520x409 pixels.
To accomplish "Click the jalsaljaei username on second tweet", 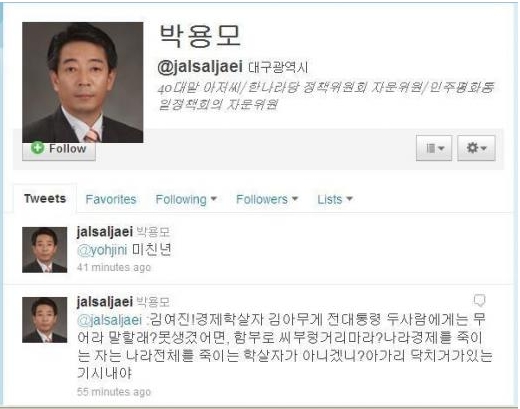I will 105,302.
